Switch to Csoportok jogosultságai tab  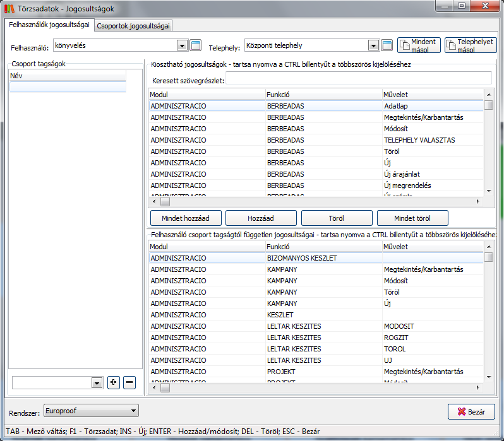pos(133,26)
